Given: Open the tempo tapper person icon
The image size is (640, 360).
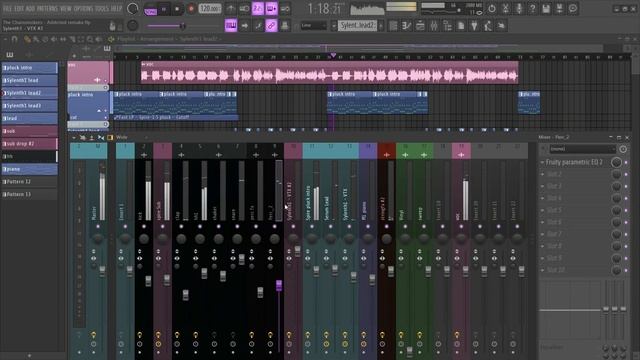Looking at the screenshot, I should coord(488,26).
